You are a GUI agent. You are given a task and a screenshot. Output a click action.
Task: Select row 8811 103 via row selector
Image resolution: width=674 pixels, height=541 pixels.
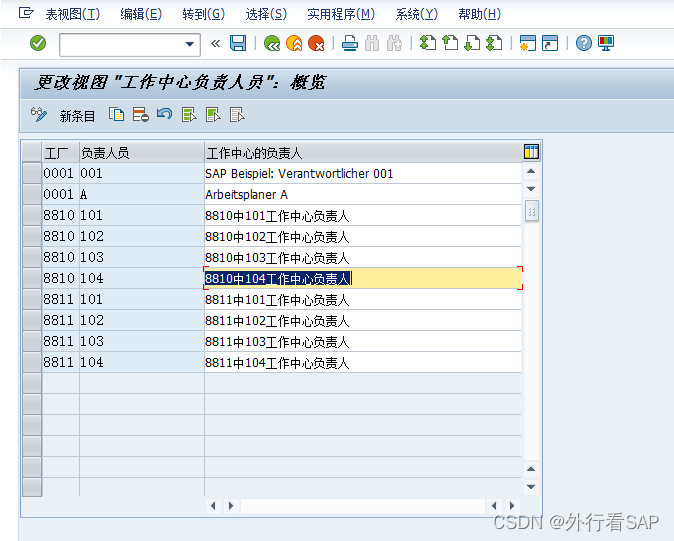pyautogui.click(x=32, y=342)
